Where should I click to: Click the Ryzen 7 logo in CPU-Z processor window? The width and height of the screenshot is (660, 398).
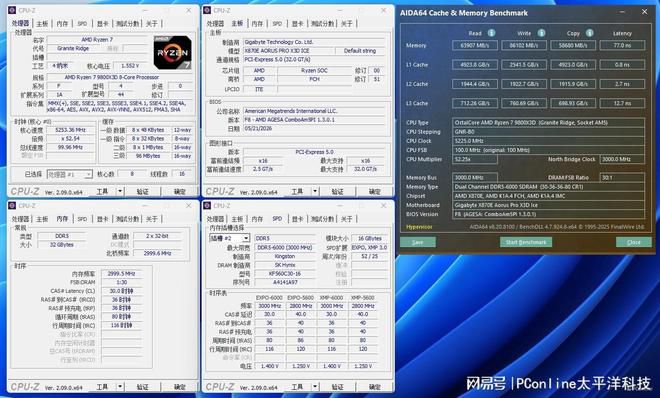tap(172, 52)
